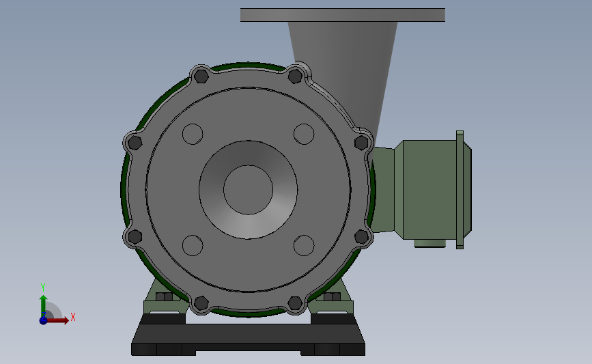Select the flat discharge flange plate on top
This screenshot has height=364, width=592.
(x=343, y=15)
